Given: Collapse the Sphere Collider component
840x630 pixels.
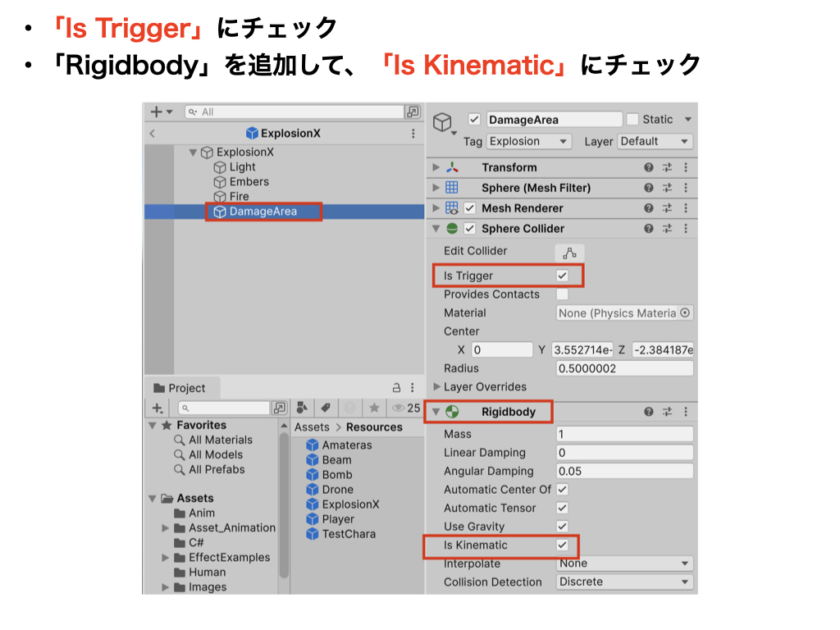Looking at the screenshot, I should pos(436,229).
